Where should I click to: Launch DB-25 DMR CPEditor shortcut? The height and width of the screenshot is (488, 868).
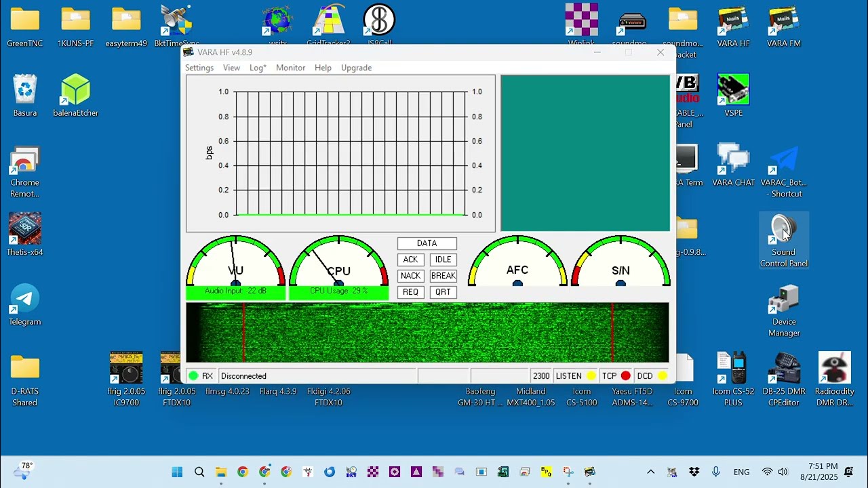[784, 380]
